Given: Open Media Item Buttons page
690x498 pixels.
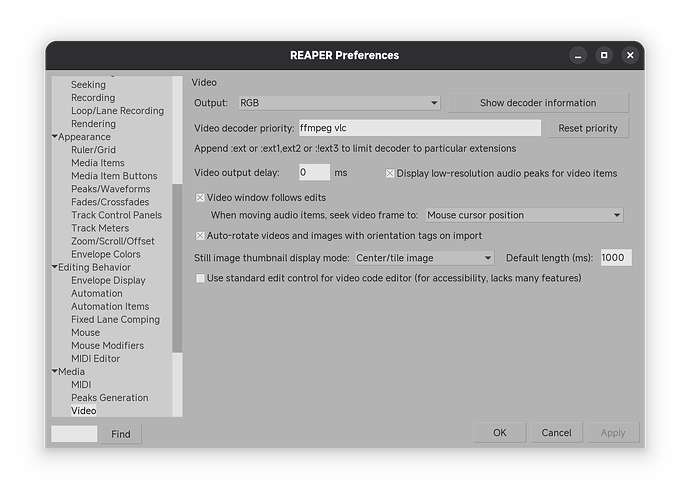Looking at the screenshot, I should [x=114, y=176].
